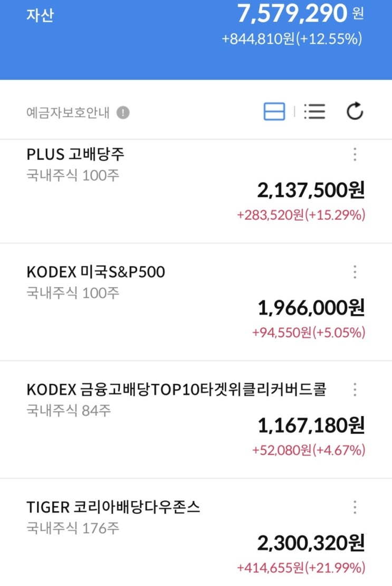The image size is (392, 586).
Task: Tap the 1,966,000원 valuation amount
Action: pos(311,308)
